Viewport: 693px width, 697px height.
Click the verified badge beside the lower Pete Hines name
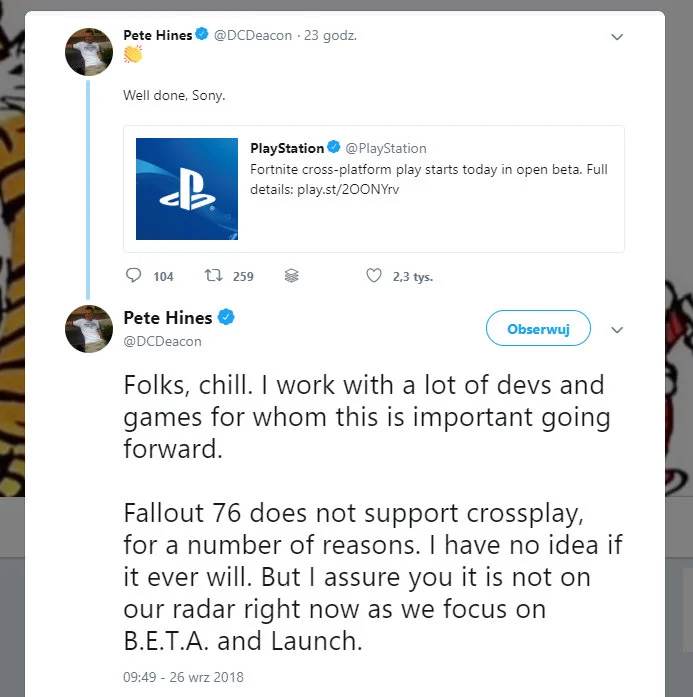pos(227,318)
